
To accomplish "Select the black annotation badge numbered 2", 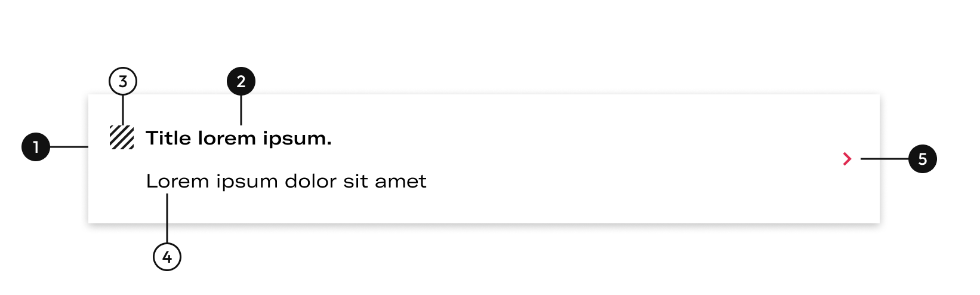I will tap(241, 81).
